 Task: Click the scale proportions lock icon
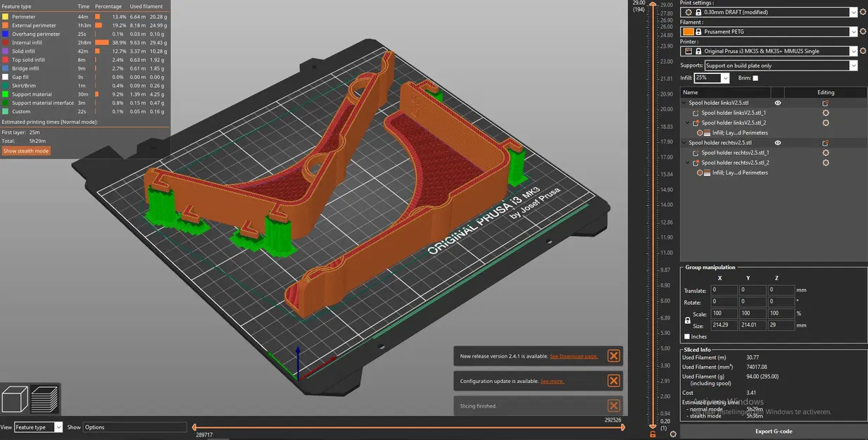[x=688, y=320]
